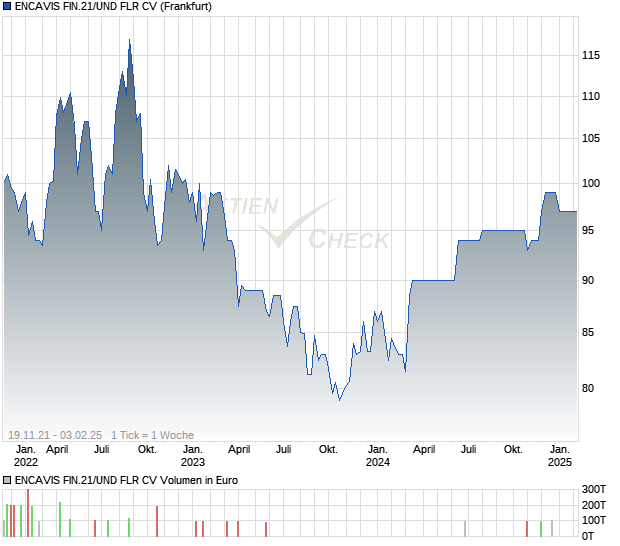The width and height of the screenshot is (620, 546).
Task: Click the price axis value 115
Action: (591, 55)
